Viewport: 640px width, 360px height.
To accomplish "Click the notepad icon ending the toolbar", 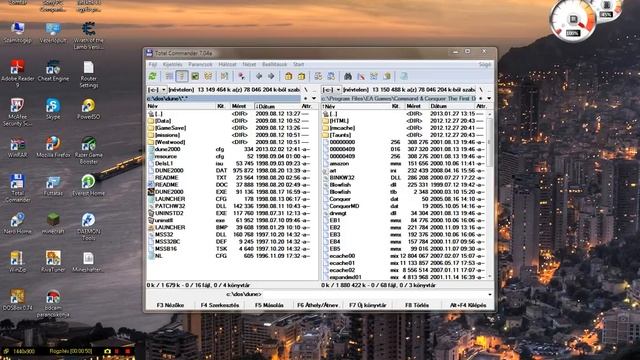I will [404, 76].
